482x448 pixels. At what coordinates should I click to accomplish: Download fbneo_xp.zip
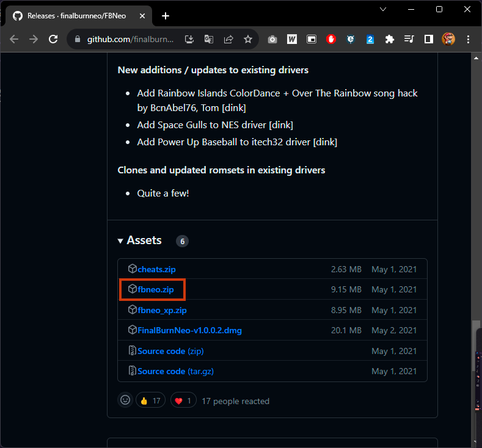(162, 310)
